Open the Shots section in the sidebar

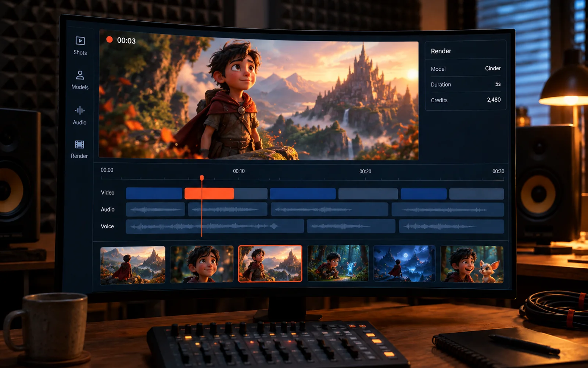tap(80, 46)
